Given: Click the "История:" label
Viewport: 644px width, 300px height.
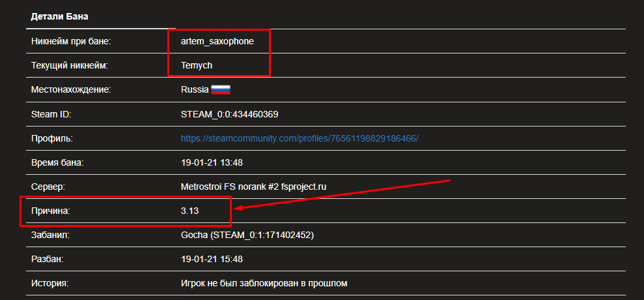Looking at the screenshot, I should click(50, 283).
